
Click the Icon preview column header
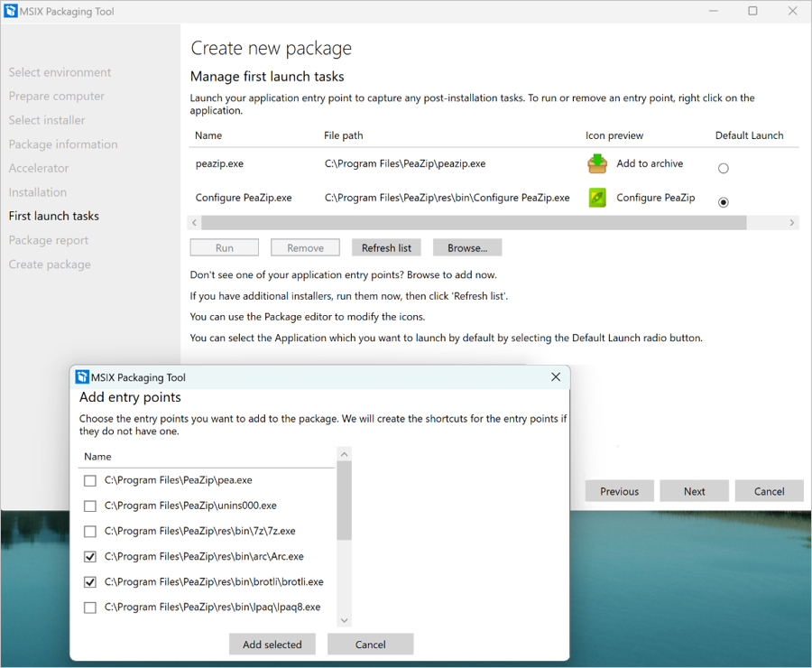coord(614,135)
